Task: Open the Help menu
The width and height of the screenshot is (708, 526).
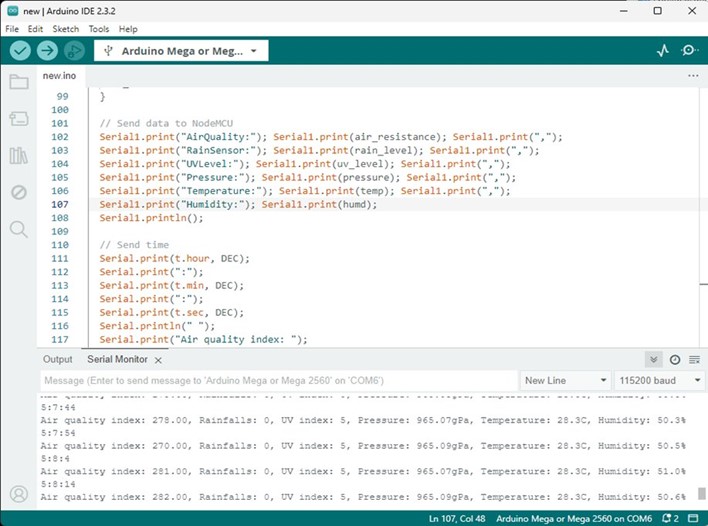Action: (x=128, y=29)
